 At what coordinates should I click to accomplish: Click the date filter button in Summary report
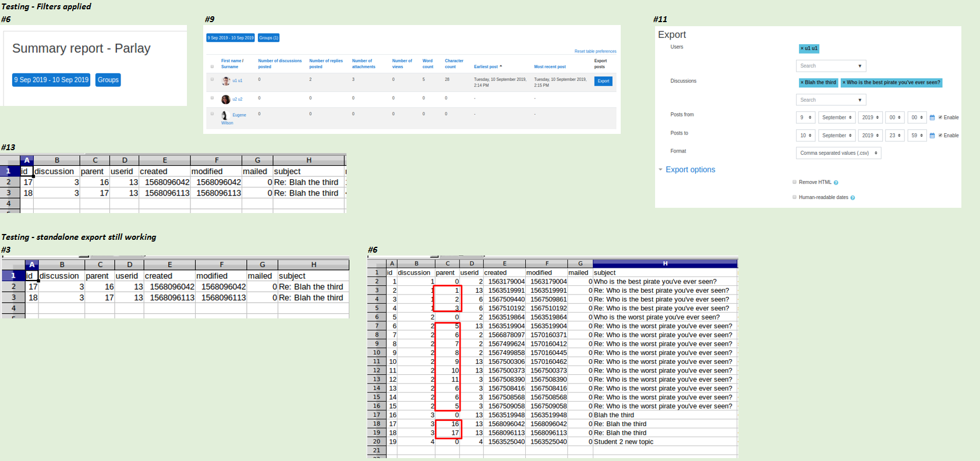tap(51, 80)
